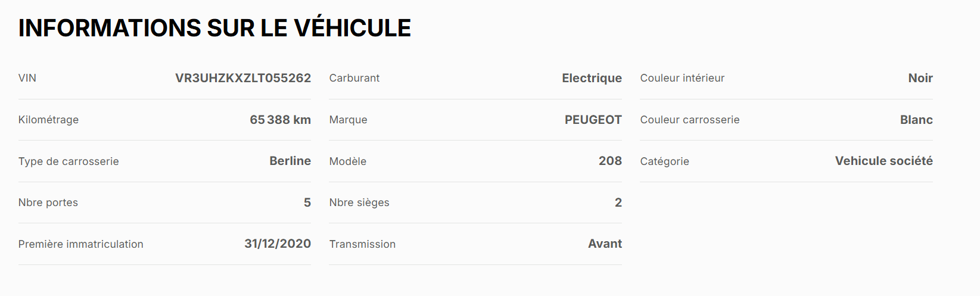
Task: Select the Blanc body color value
Action: tap(916, 120)
